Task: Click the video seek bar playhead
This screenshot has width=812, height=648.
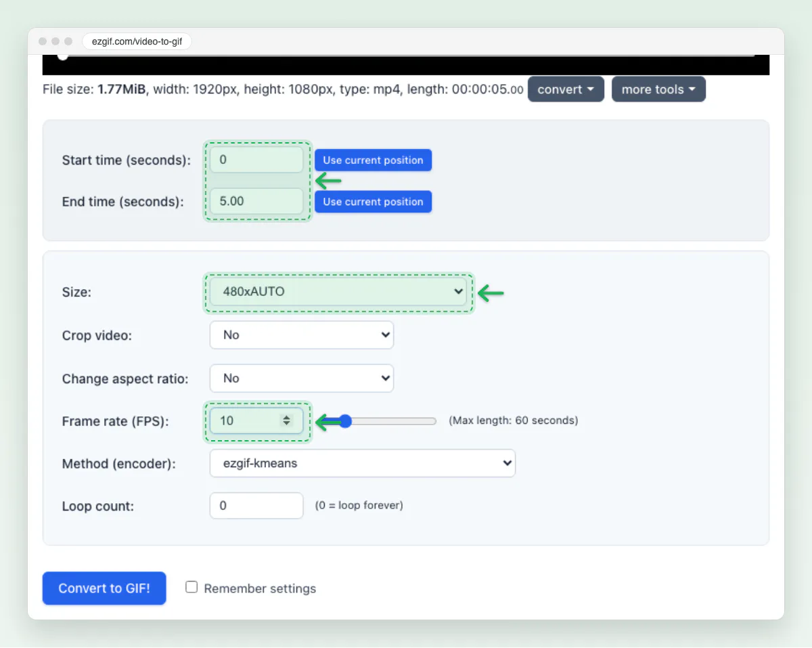Action: tap(62, 56)
